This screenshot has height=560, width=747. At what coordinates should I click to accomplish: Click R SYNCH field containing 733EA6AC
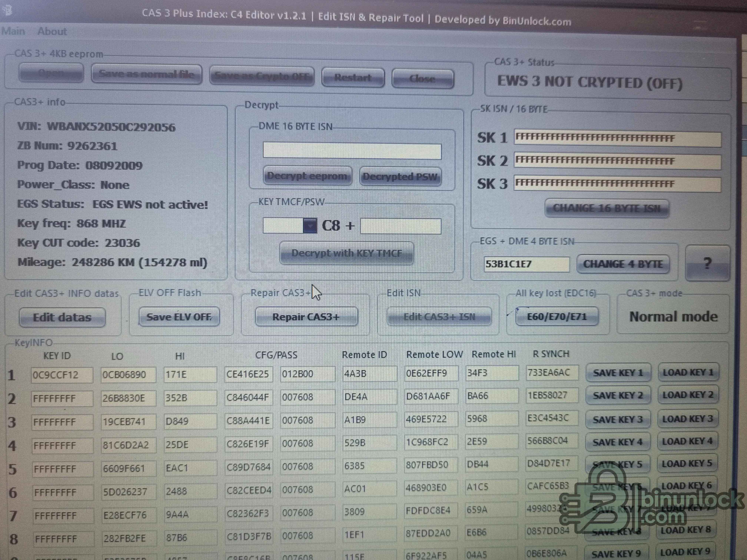[x=552, y=373]
